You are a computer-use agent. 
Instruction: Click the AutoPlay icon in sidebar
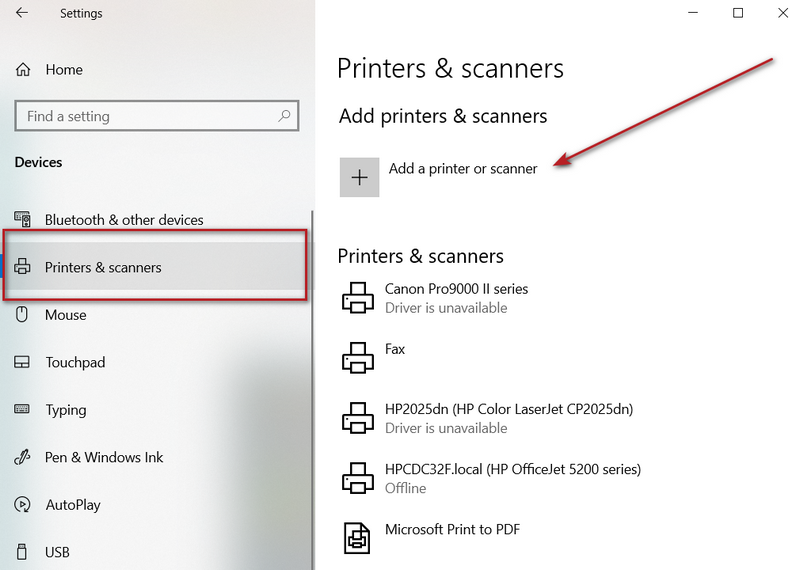[x=22, y=504]
